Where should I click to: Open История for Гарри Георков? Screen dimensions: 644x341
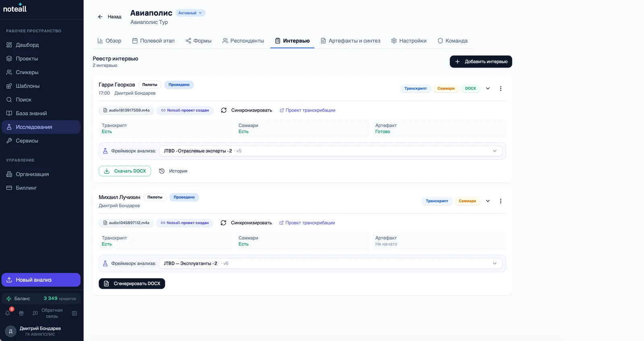(173, 171)
